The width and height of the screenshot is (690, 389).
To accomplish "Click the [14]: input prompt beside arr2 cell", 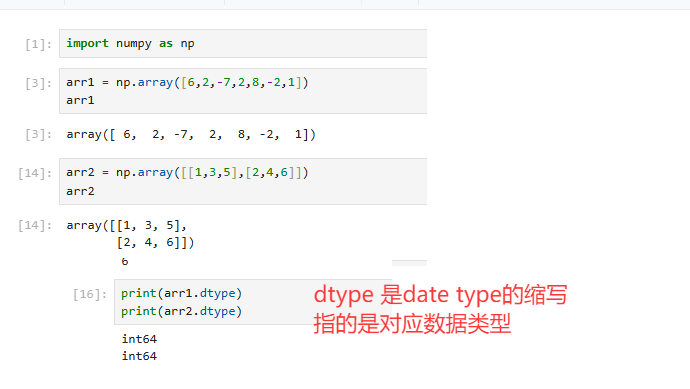I will pos(35,173).
